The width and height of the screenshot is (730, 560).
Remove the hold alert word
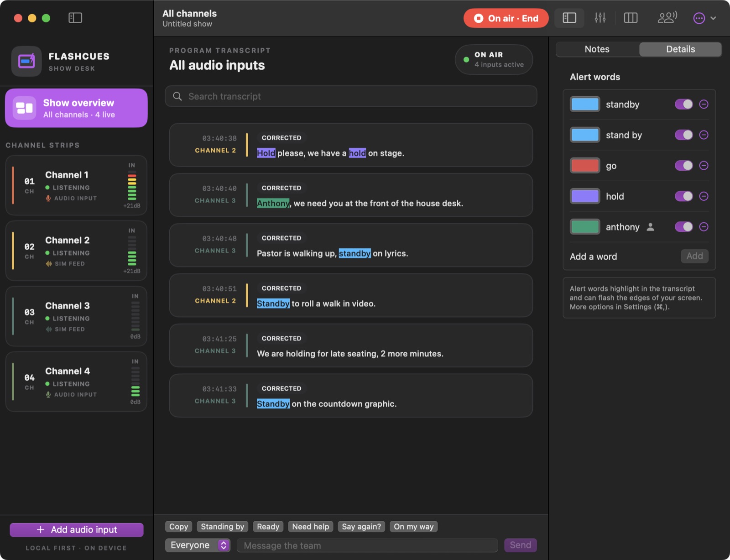click(x=704, y=196)
